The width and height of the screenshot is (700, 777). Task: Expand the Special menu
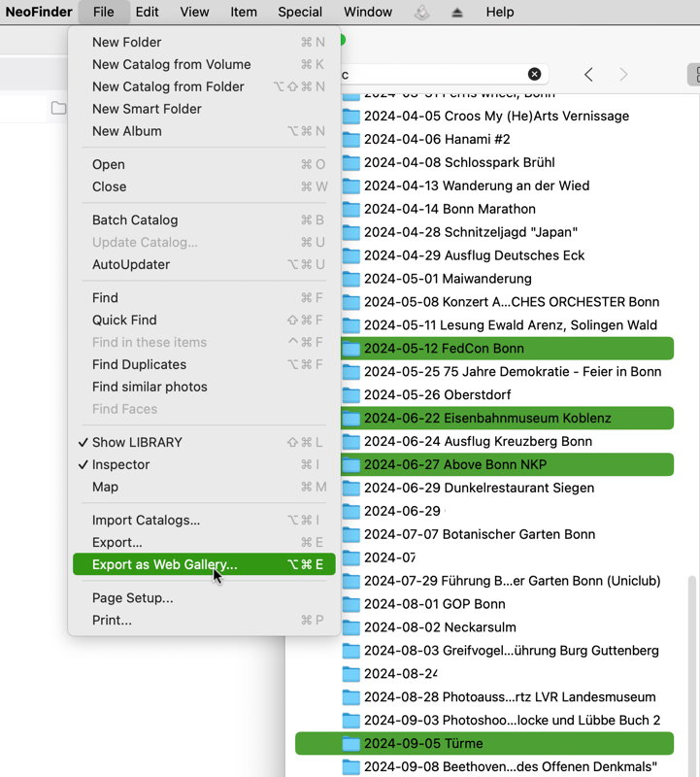(300, 12)
